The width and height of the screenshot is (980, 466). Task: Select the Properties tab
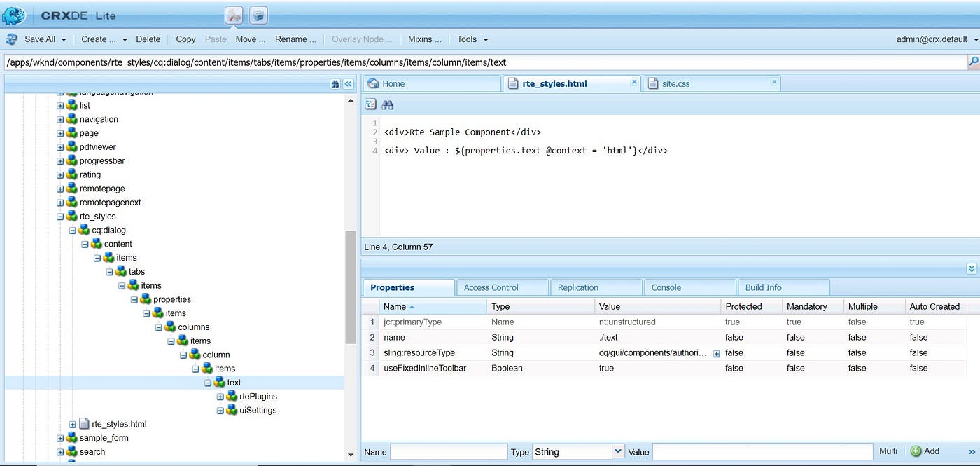click(409, 287)
